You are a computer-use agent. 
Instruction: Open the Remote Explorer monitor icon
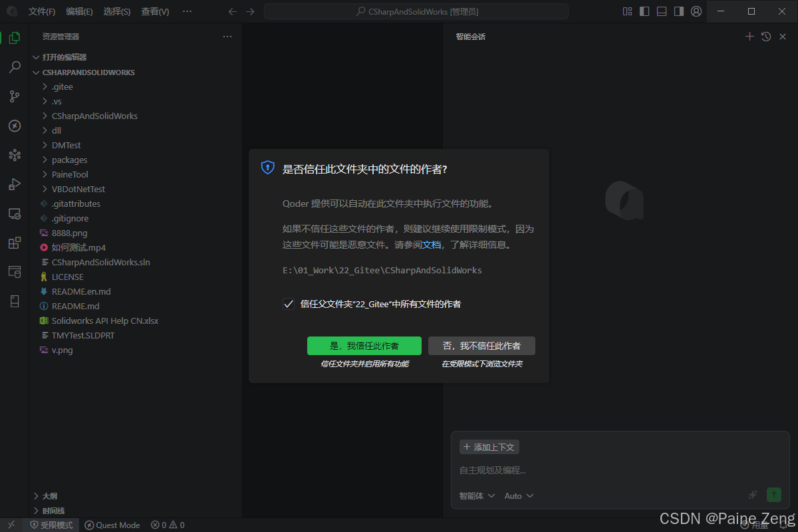click(x=14, y=213)
